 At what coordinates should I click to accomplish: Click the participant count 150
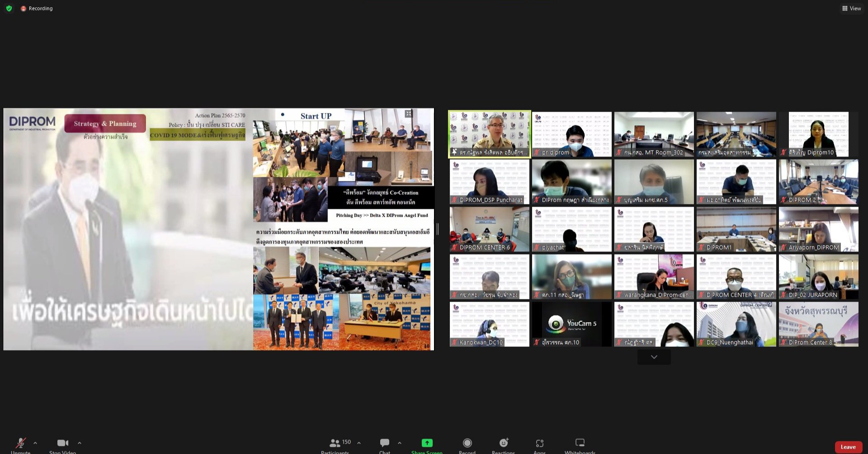tap(346, 442)
